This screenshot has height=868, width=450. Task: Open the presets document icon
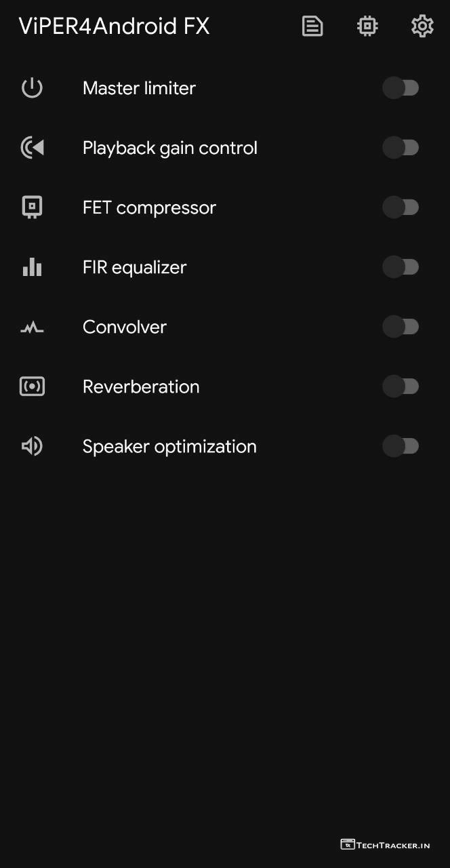click(312, 26)
